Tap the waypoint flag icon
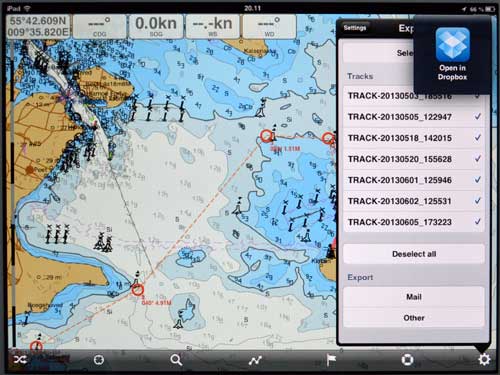The height and width of the screenshot is (375, 500). pyautogui.click(x=331, y=360)
